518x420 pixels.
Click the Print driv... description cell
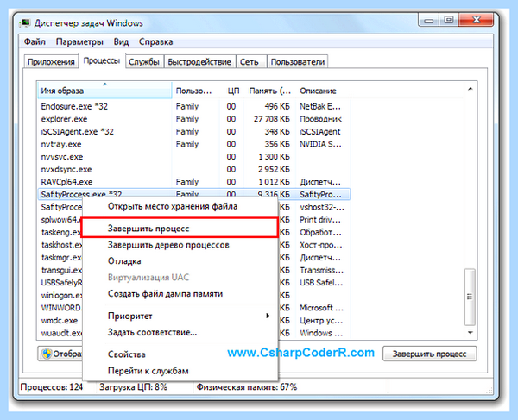(x=320, y=220)
